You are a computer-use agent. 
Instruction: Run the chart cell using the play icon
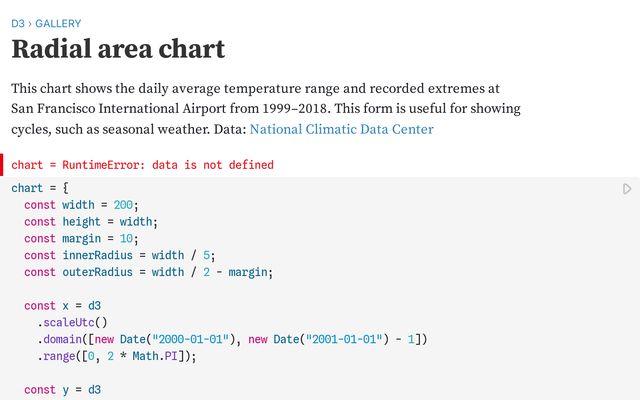(627, 189)
